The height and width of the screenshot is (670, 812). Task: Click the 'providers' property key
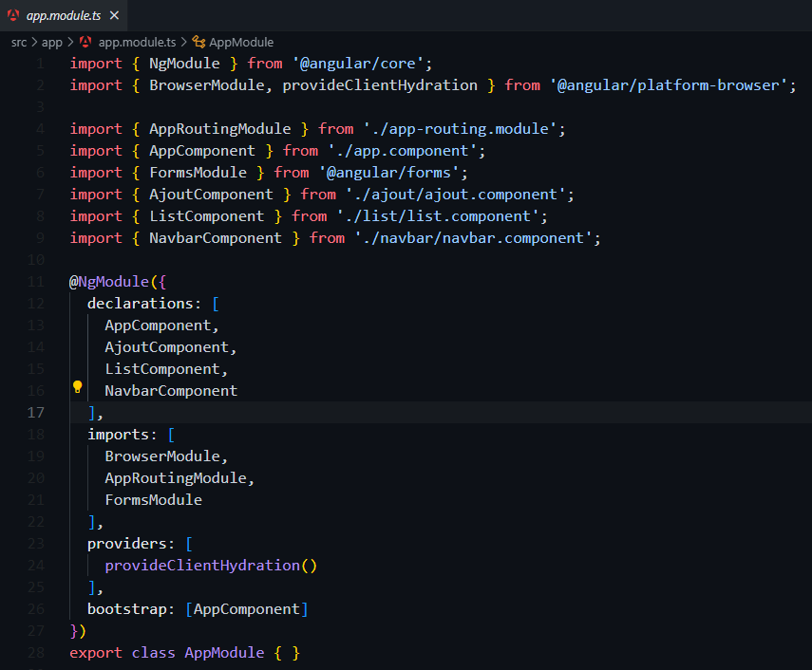point(127,544)
